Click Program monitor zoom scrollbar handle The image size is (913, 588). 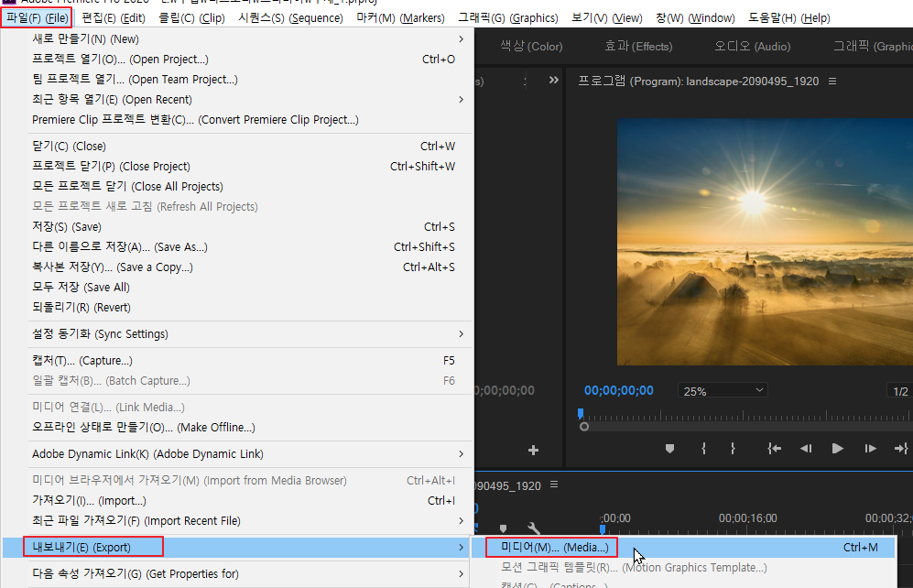584,427
